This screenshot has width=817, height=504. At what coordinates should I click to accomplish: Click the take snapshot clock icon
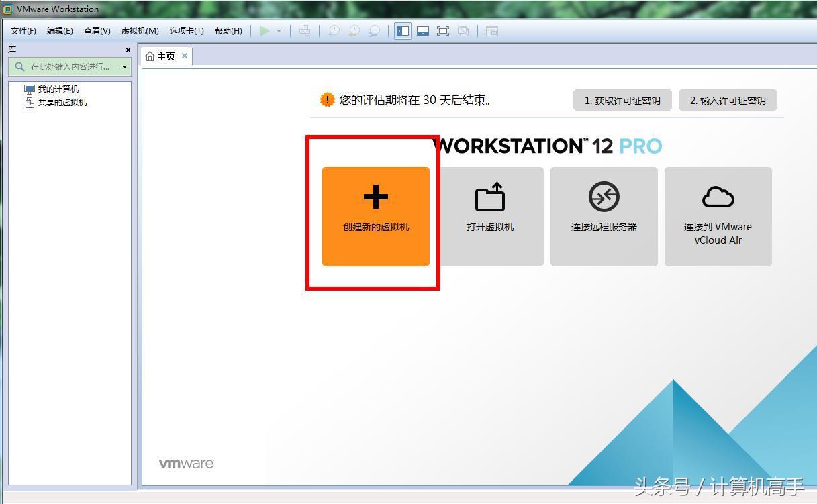(x=334, y=31)
